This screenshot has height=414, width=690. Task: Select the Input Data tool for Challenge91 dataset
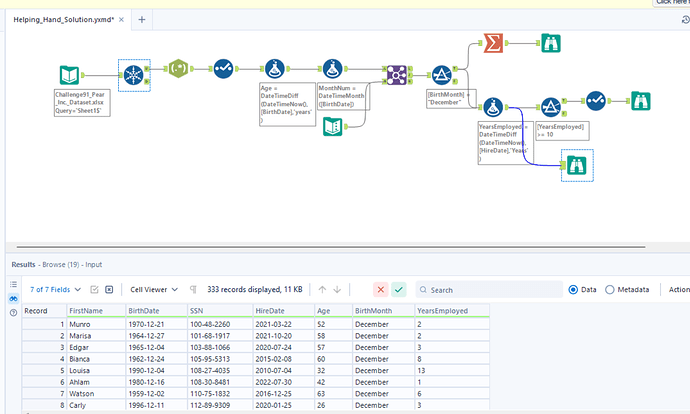69,73
